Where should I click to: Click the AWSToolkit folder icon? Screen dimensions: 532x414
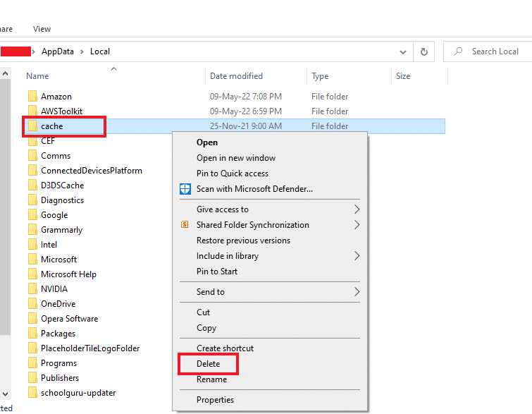tap(32, 111)
